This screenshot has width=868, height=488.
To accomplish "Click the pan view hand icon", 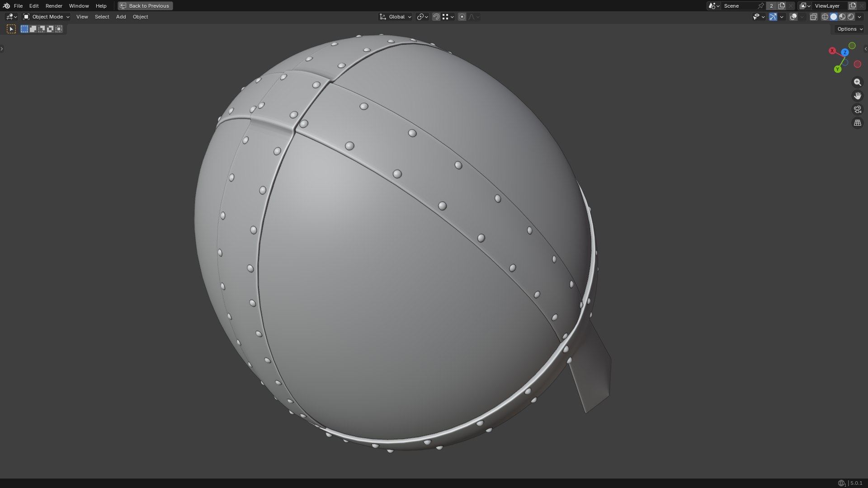I will [858, 96].
